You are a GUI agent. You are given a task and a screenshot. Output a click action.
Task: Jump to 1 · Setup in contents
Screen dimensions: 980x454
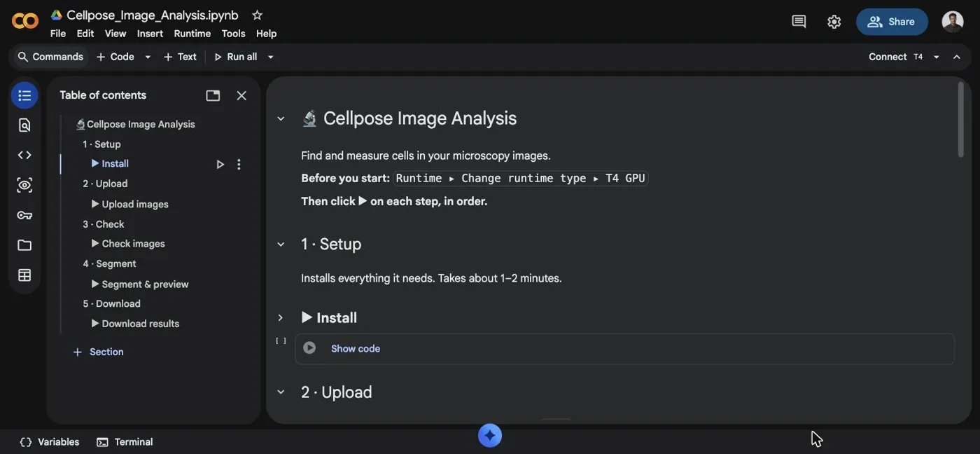coord(101,144)
